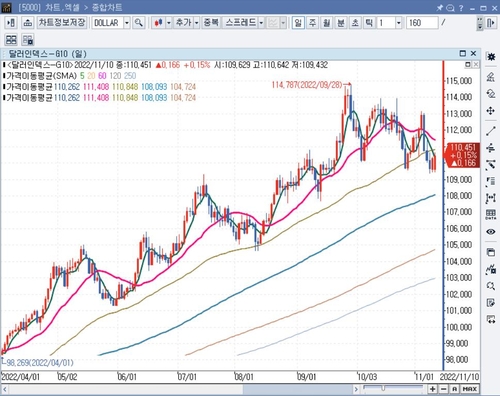Select the 주 (weekly) period toggle
500x396 pixels.
click(x=312, y=23)
